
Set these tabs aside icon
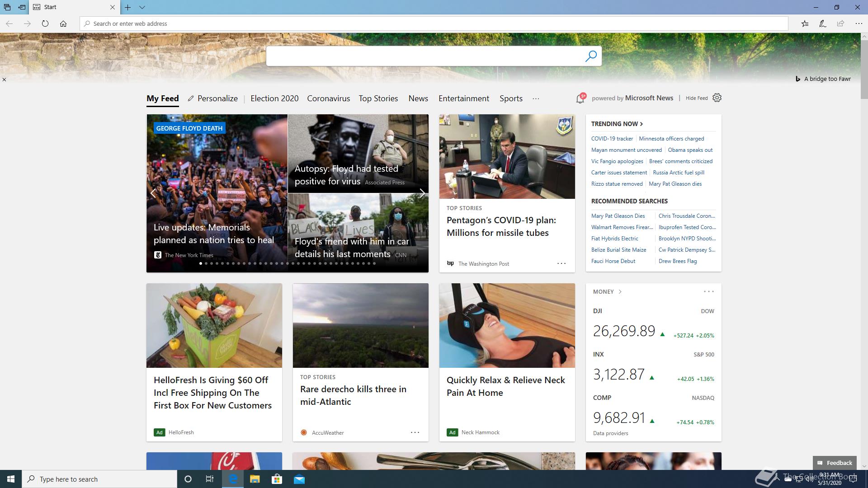[x=22, y=7]
